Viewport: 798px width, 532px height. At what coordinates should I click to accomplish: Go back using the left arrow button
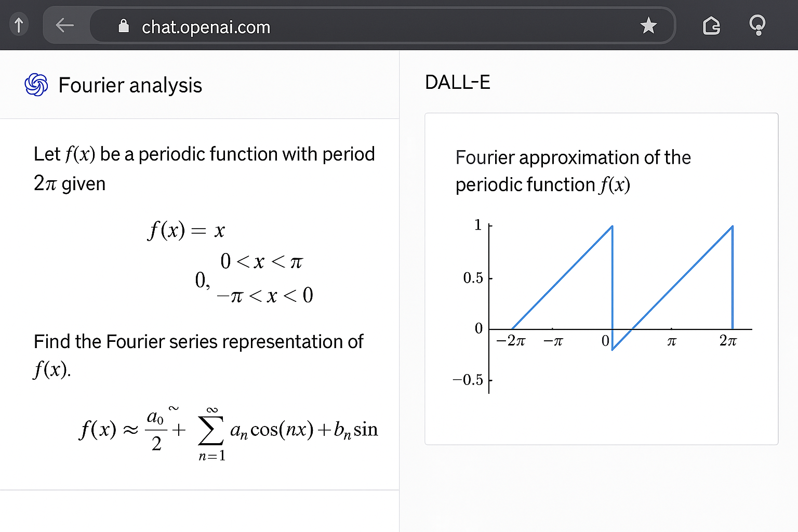coord(64,25)
